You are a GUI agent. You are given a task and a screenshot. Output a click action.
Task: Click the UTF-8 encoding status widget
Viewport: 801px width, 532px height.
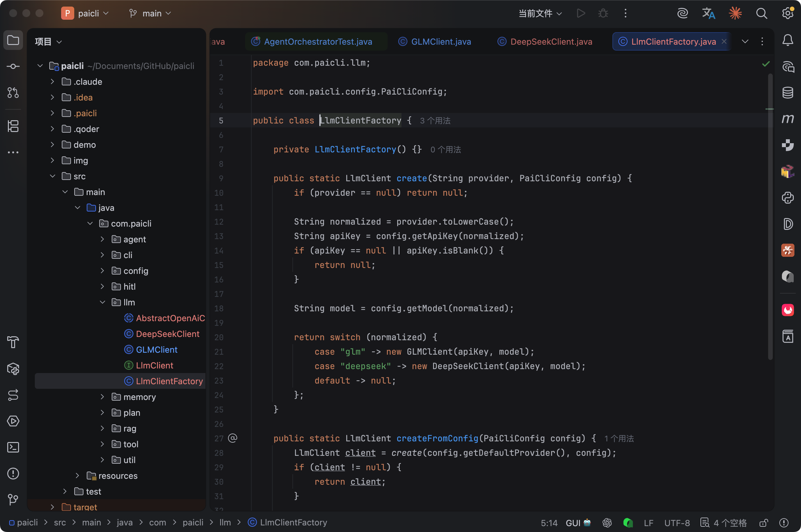[x=677, y=523]
